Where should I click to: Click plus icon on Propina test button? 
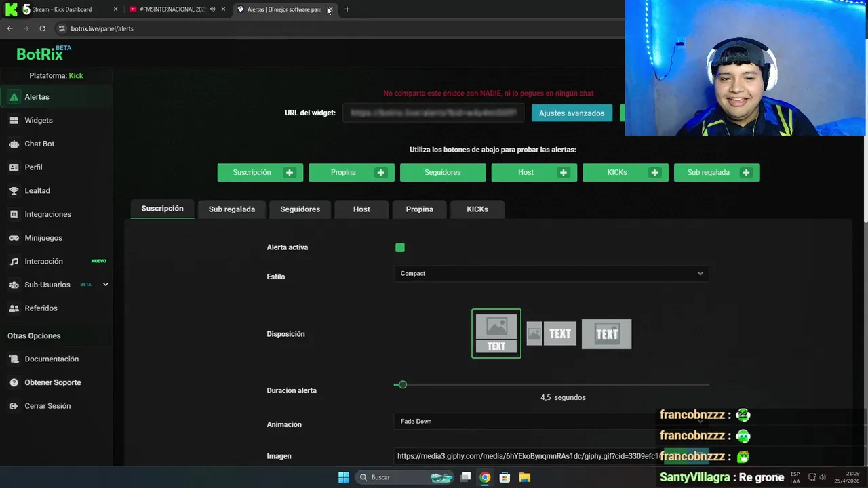pyautogui.click(x=380, y=173)
